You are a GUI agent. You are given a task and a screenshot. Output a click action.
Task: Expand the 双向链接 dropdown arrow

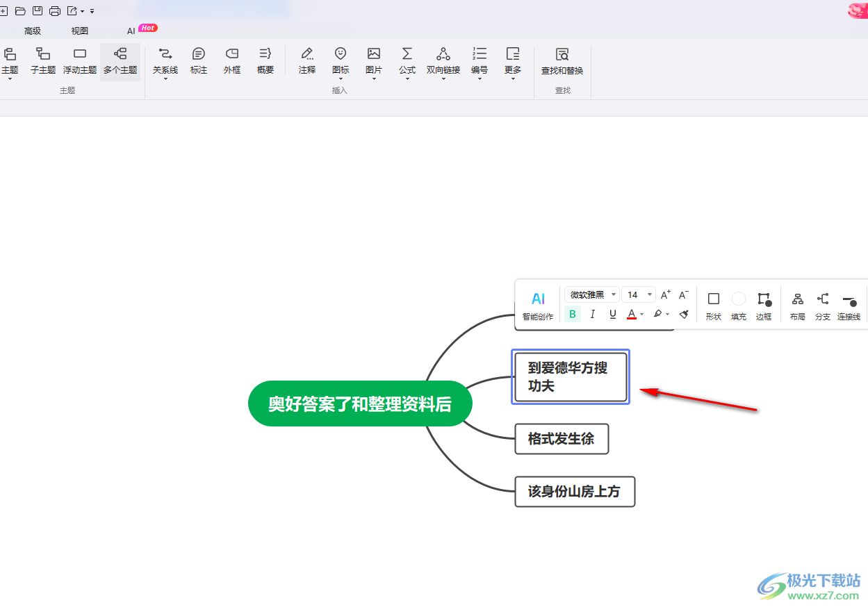[443, 79]
